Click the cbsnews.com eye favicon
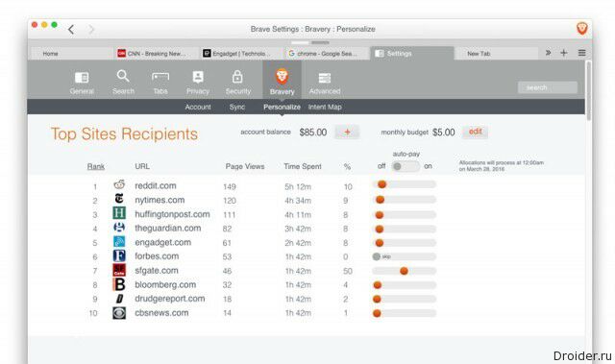615x364 pixels. point(119,313)
